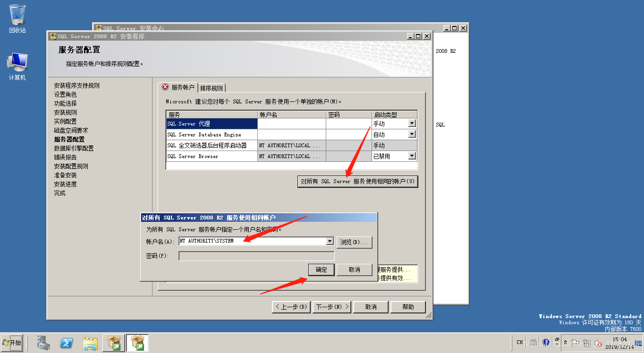
Task: Show hidden tray icons arrow
Action: (565, 343)
